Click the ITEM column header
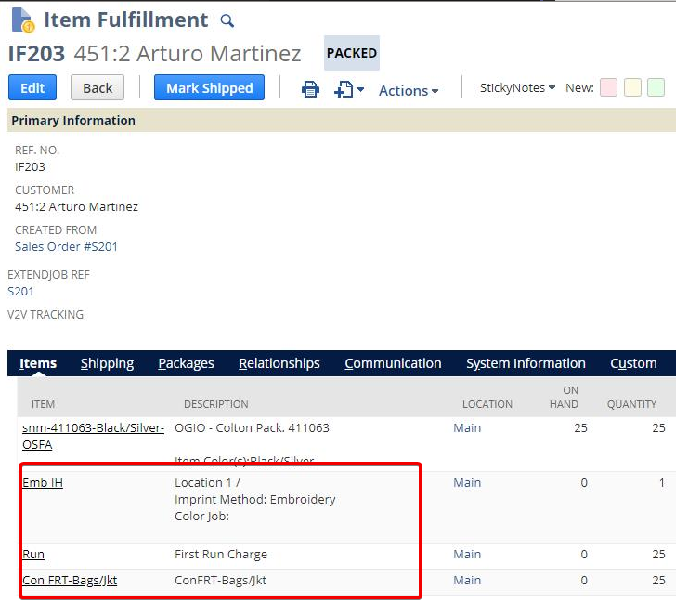This screenshot has height=616, width=676. click(x=43, y=404)
